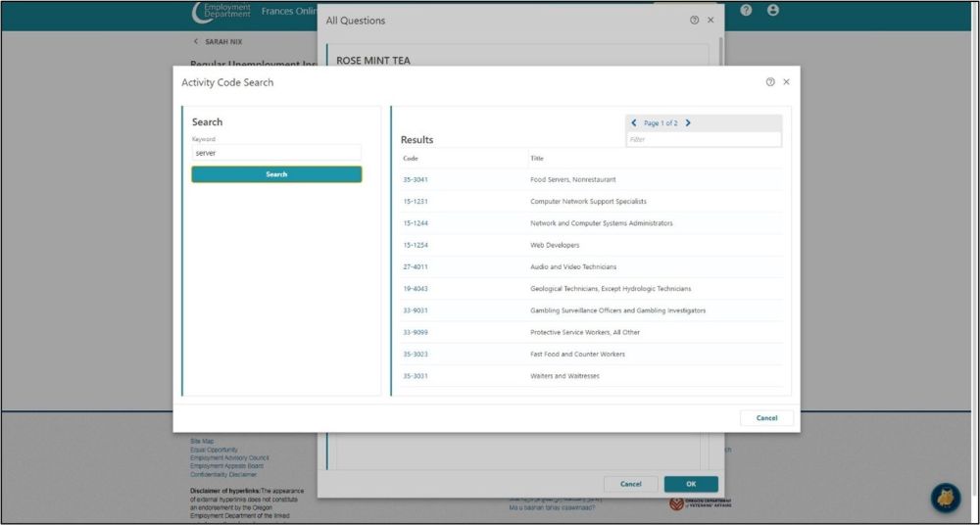
Task: Close the All Questions dialog
Action: [710, 20]
